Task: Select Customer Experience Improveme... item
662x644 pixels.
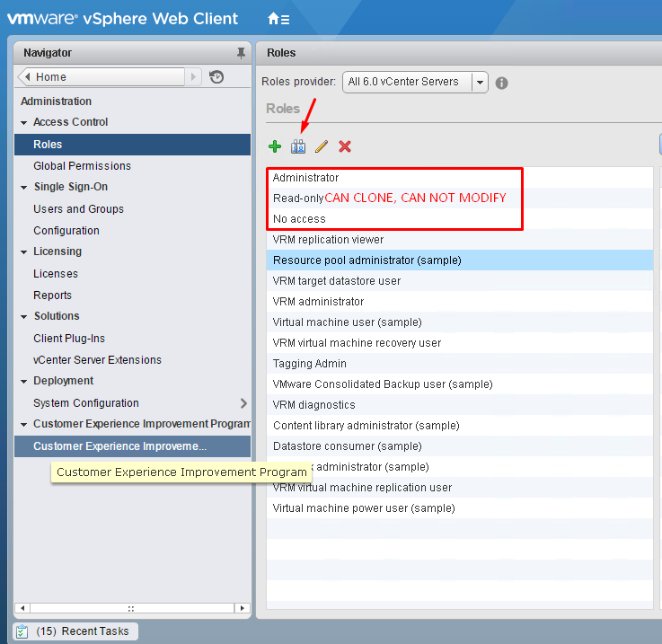Action: point(132,446)
